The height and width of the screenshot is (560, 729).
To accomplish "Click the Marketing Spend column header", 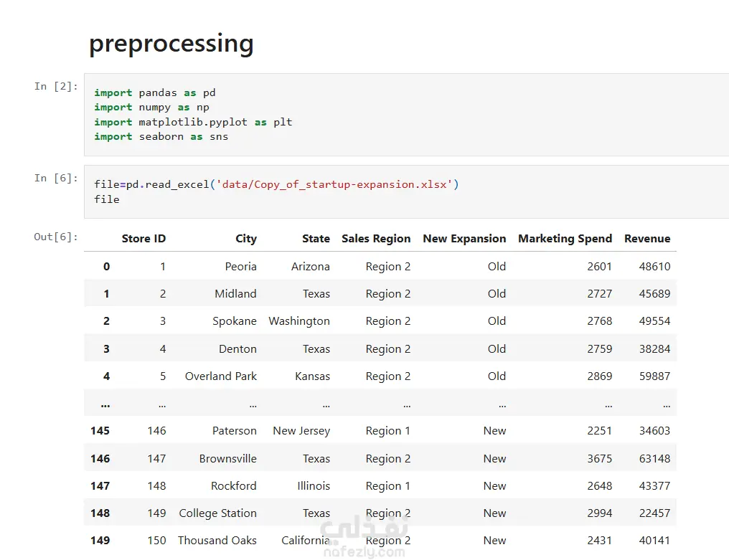I will coord(565,239).
